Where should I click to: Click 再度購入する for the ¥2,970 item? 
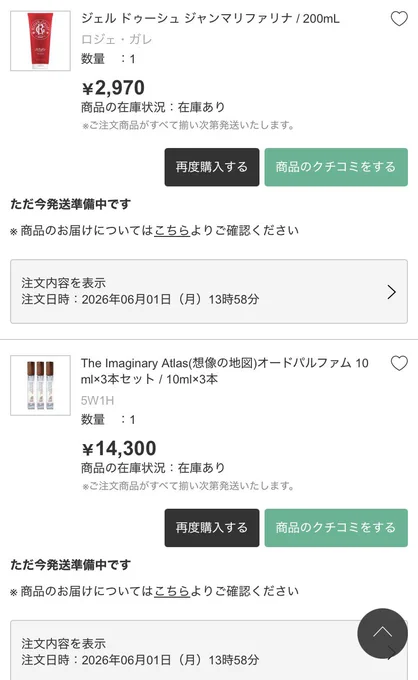click(x=212, y=167)
